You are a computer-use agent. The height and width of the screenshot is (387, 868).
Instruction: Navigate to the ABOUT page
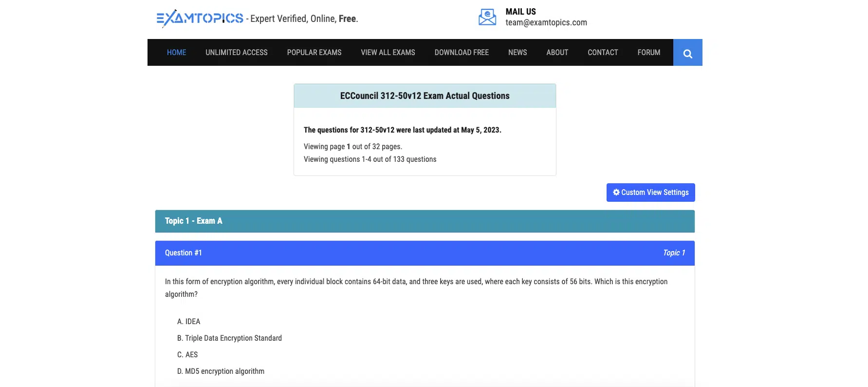pyautogui.click(x=557, y=53)
